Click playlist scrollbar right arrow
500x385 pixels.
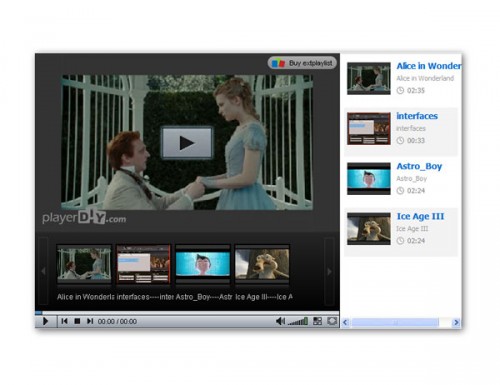tap(456, 322)
